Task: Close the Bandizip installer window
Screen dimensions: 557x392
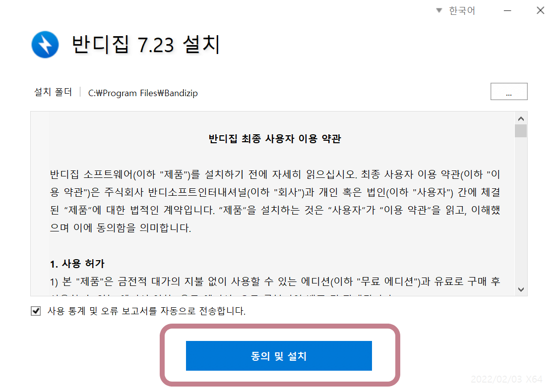Action: tap(540, 10)
